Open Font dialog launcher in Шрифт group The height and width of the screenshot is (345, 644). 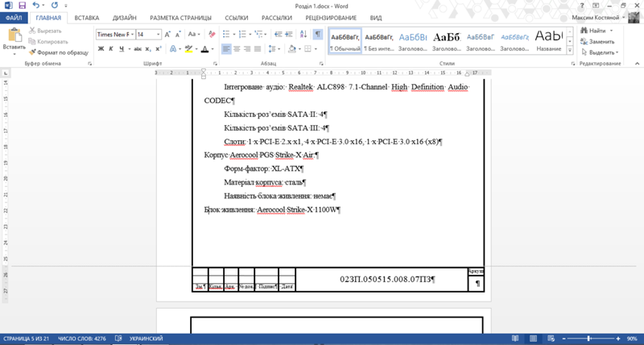click(215, 64)
